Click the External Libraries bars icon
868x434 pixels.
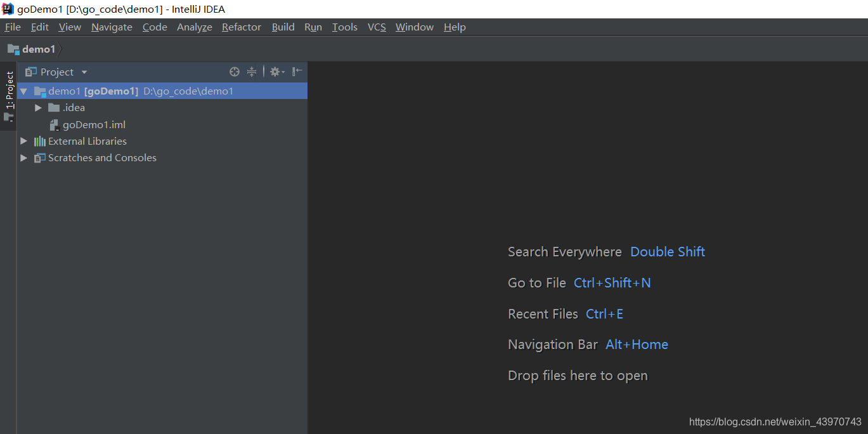40,141
